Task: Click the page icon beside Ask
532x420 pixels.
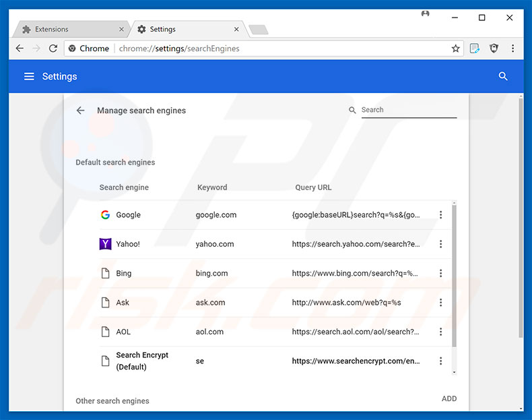Action: [106, 302]
